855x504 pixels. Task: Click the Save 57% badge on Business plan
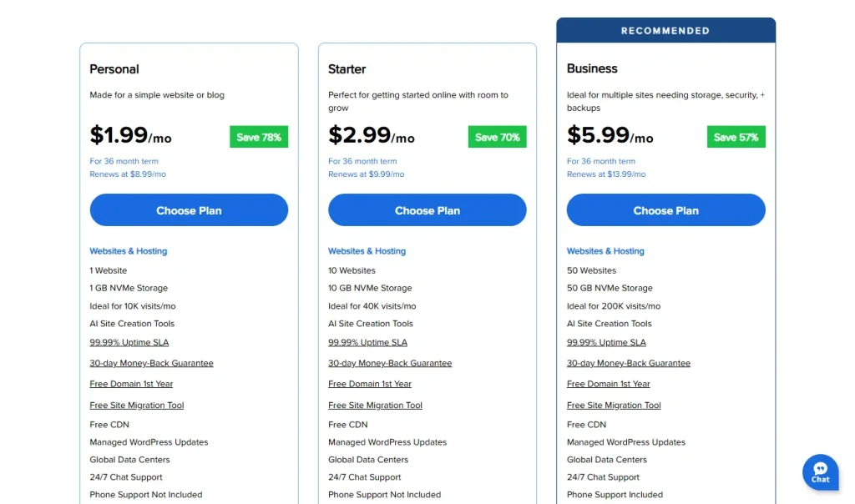click(736, 136)
